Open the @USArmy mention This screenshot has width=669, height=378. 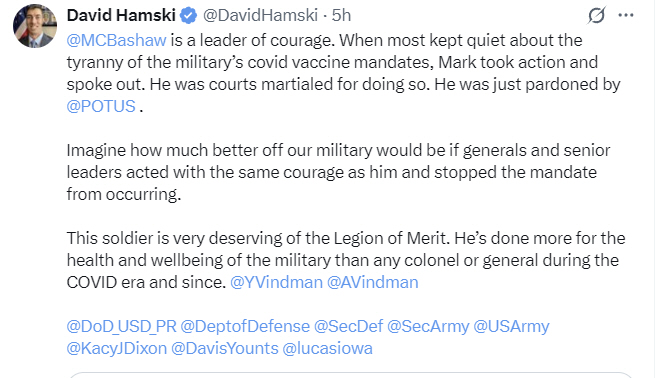point(512,326)
